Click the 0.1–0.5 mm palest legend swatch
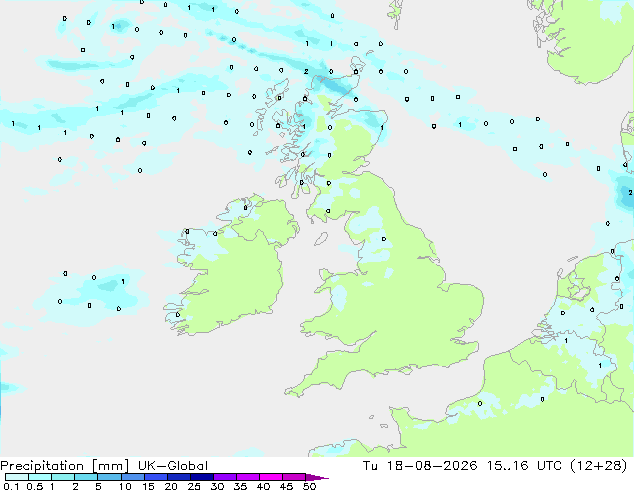Screen dimensions: 634x490 tap(17, 477)
